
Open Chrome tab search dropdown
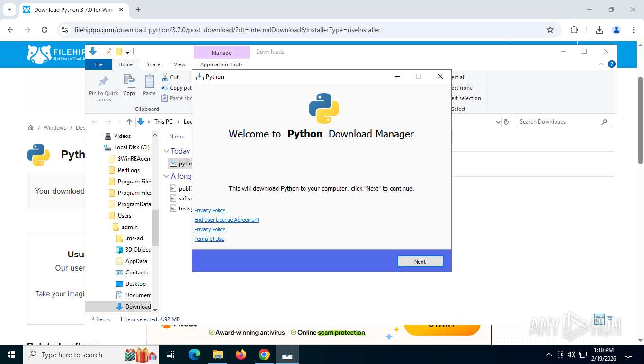click(x=9, y=9)
